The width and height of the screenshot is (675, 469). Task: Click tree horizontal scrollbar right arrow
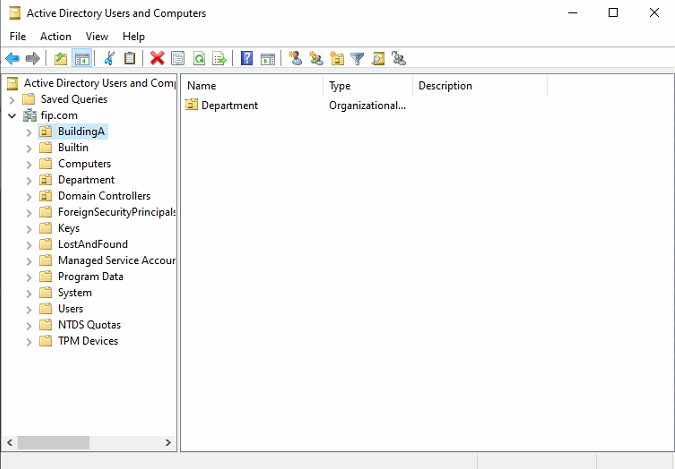click(x=168, y=442)
